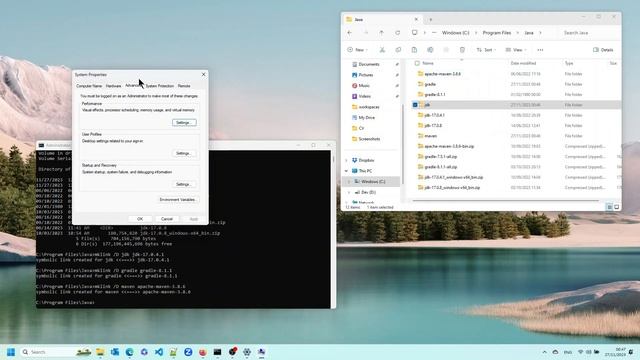Click OK in System Properties
640x360 pixels.
140,219
